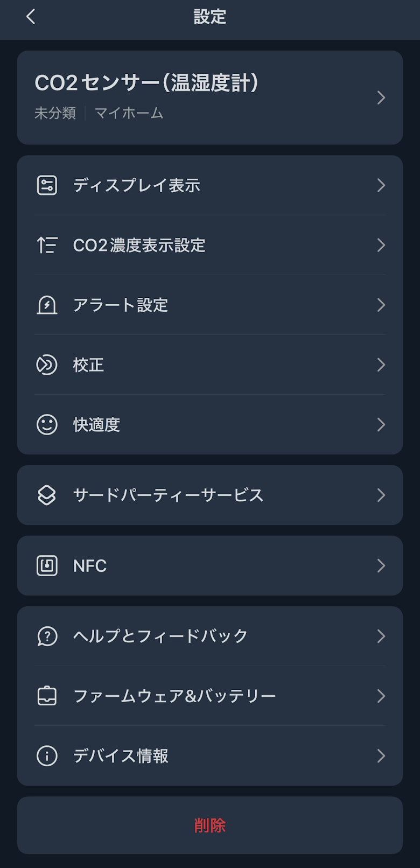Viewport: 420px width, 868px height.
Task: Open the CO2濃度表示設定 menu item
Action: coord(139,245)
